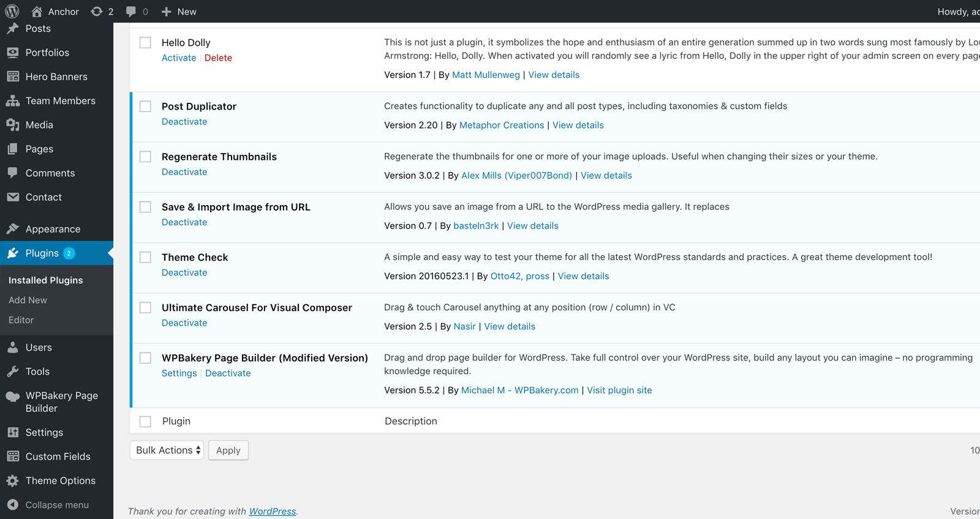Click the red Delete link for Hello Dolly
This screenshot has height=519, width=980.
218,58
